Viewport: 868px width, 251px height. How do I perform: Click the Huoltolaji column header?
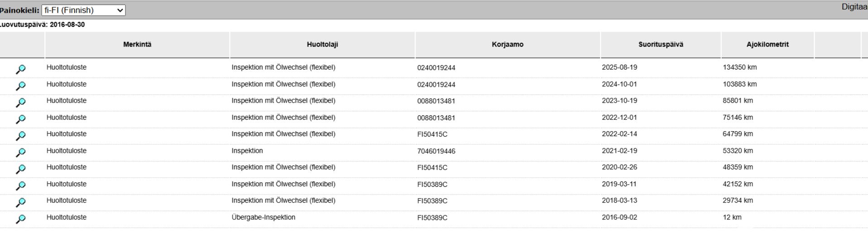point(322,44)
